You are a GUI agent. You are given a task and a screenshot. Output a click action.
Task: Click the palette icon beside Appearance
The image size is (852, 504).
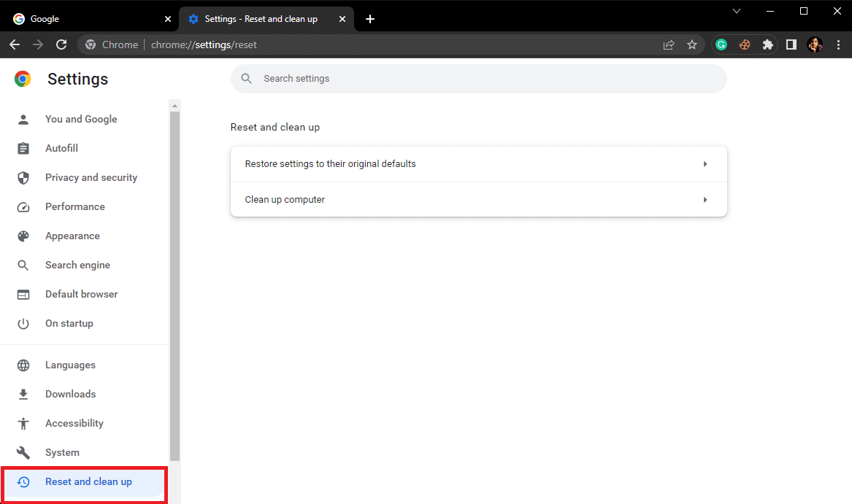[x=23, y=236]
